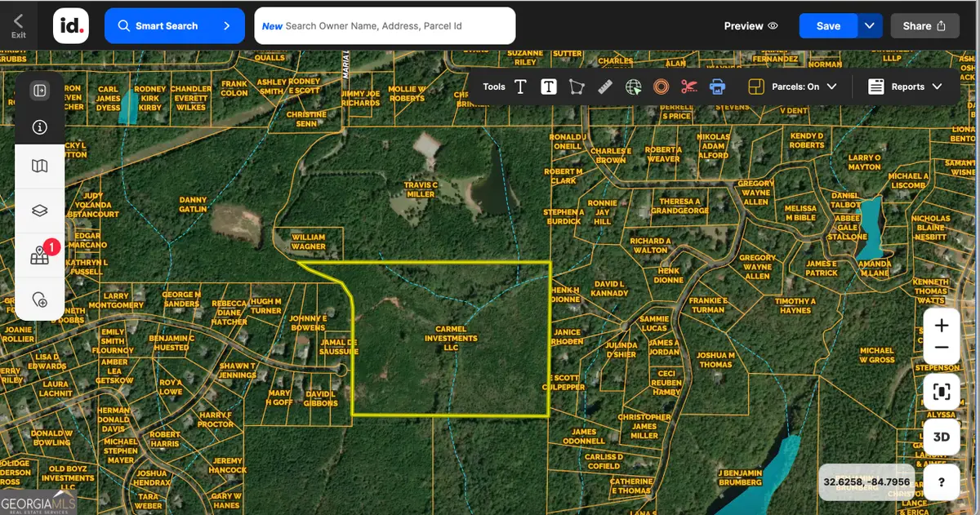The height and width of the screenshot is (515, 980).
Task: Select the Text label tool
Action: point(520,87)
